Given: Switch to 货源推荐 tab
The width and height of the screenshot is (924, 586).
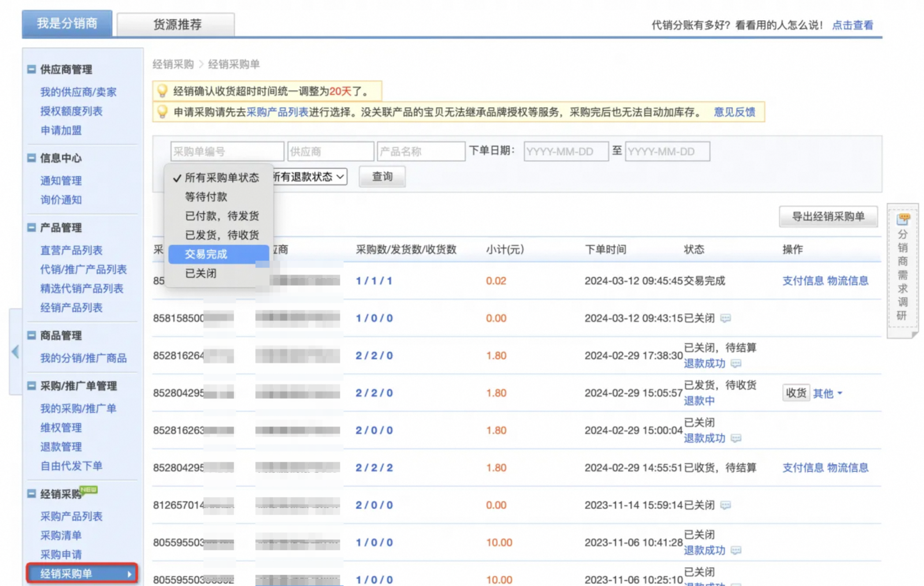Looking at the screenshot, I should pyautogui.click(x=176, y=24).
